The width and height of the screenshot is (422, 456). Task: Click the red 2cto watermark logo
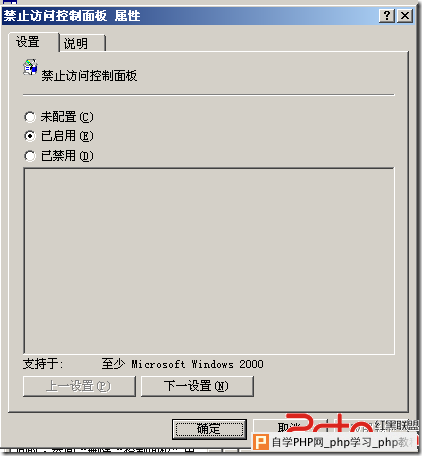(x=328, y=423)
